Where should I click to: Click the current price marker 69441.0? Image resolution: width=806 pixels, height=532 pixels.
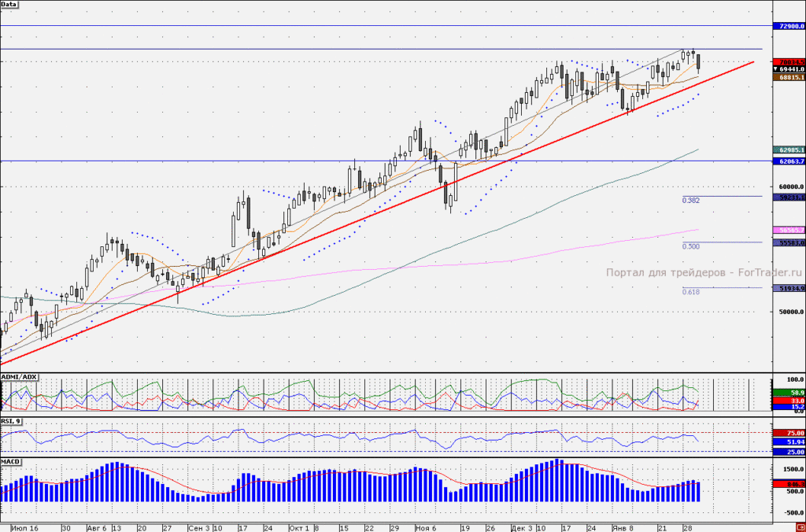pyautogui.click(x=789, y=69)
